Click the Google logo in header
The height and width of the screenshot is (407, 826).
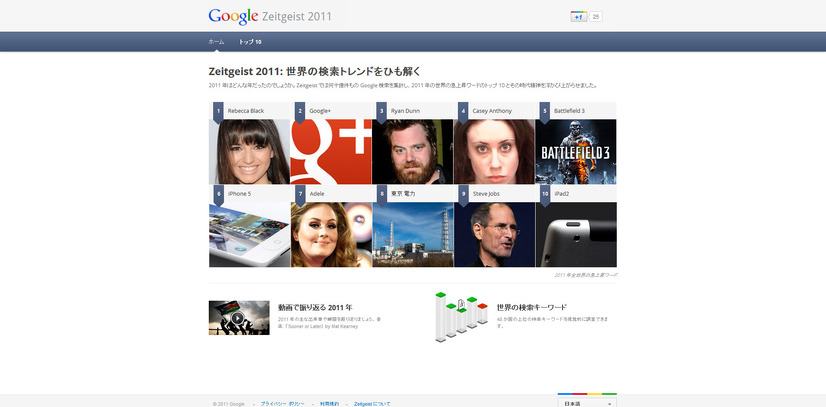pos(233,16)
